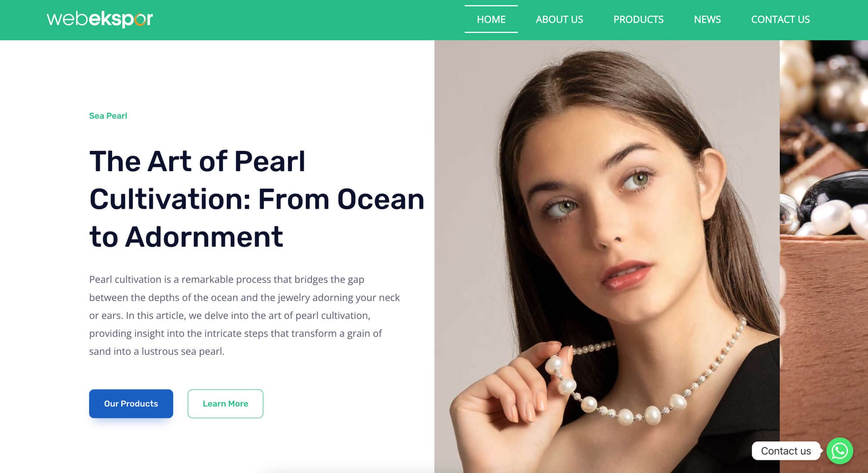Click the Art of Pearl Cultivation headline

click(256, 199)
